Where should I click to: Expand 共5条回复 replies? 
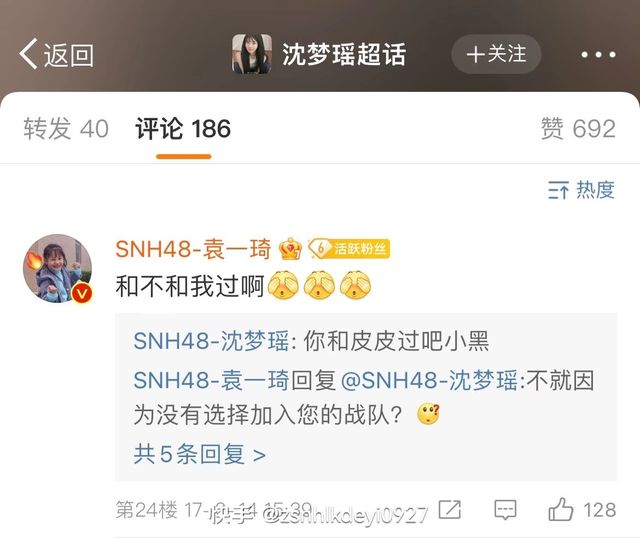click(x=200, y=454)
